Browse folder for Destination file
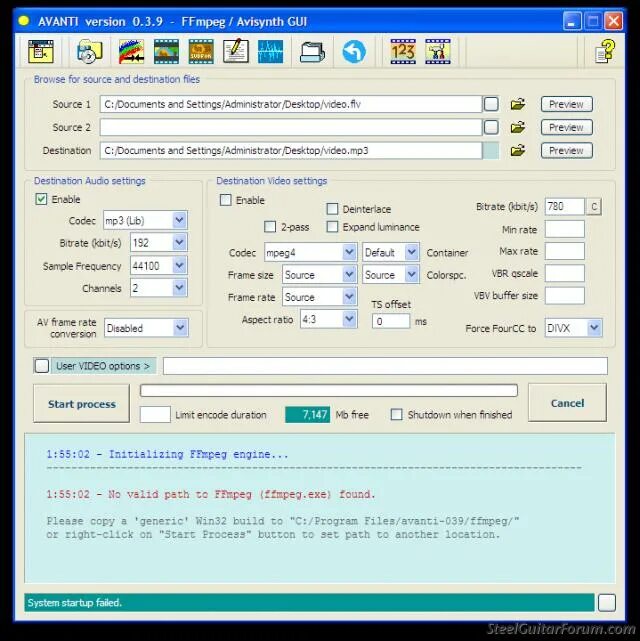The height and width of the screenshot is (641, 640). [x=517, y=150]
